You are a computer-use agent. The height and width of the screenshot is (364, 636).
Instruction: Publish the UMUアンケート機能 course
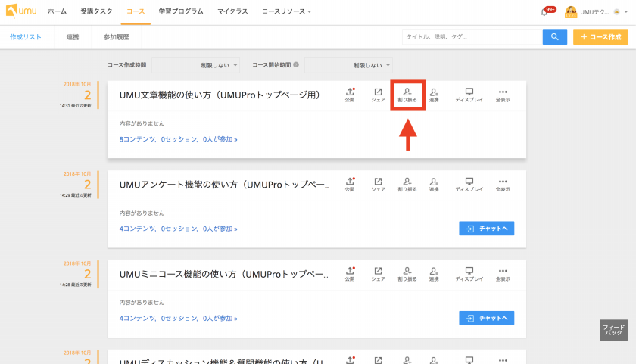[350, 185]
